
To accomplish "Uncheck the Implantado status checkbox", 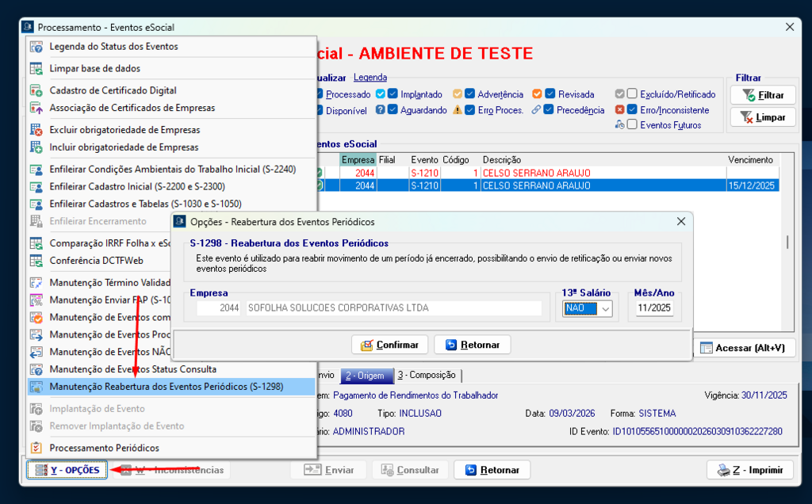I will click(x=393, y=94).
